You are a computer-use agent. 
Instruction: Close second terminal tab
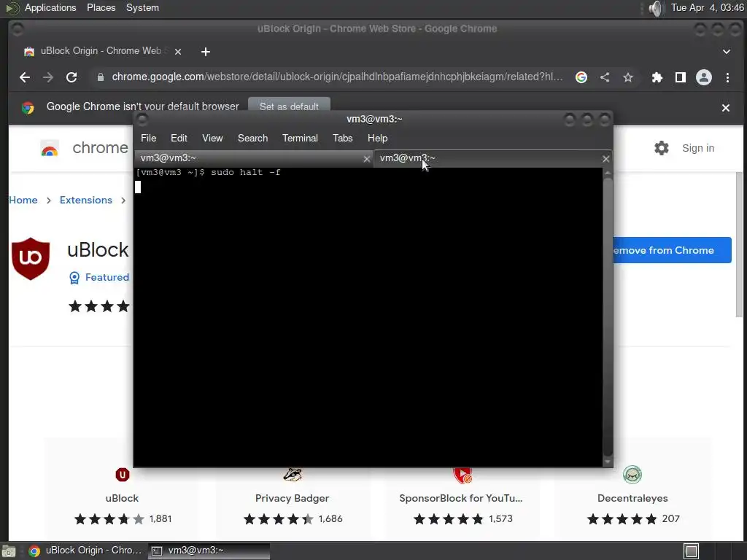tap(605, 159)
